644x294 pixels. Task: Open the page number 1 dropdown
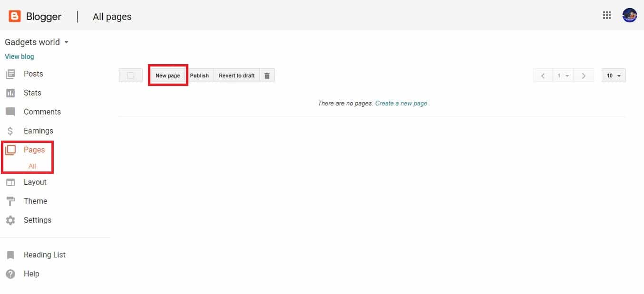563,76
